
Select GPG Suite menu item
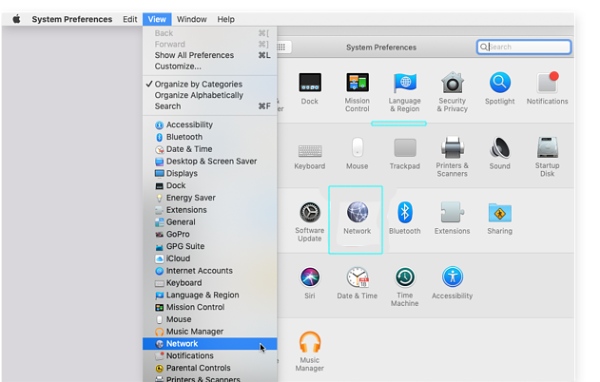tap(210, 247)
